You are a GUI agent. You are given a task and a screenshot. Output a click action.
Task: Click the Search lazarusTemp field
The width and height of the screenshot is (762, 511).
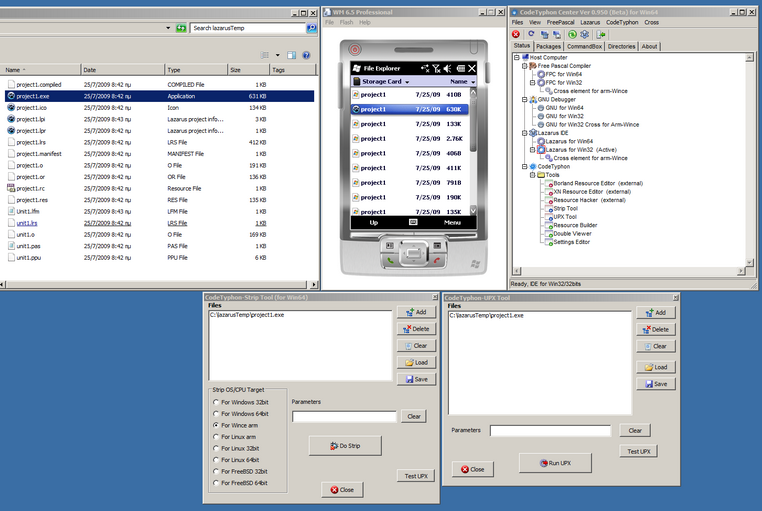(248, 28)
